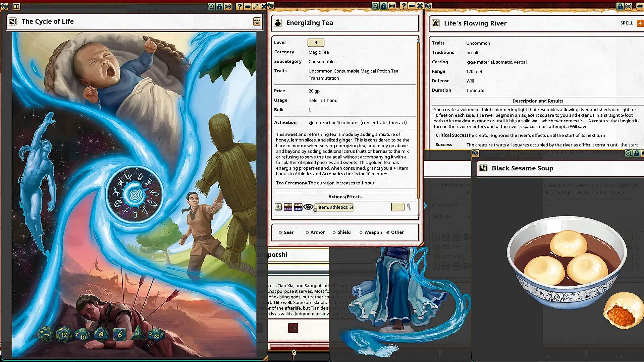644x362 pixels.
Task: Click the next page arrow button
Action: [x=293, y=328]
